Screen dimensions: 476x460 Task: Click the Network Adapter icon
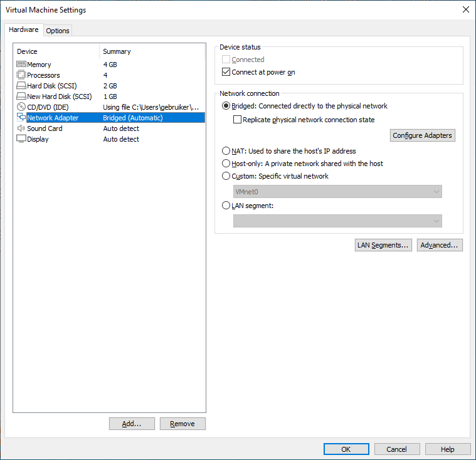tap(21, 118)
